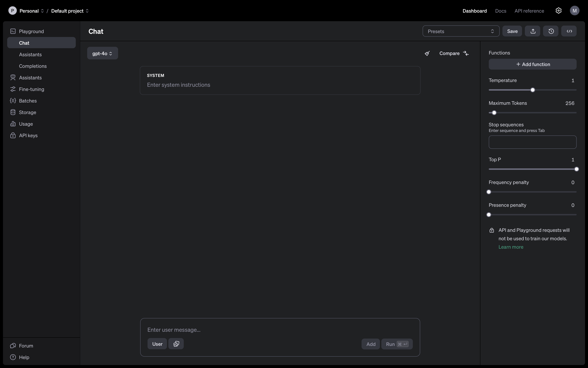
Task: Focus the user message input field
Action: [x=280, y=330]
